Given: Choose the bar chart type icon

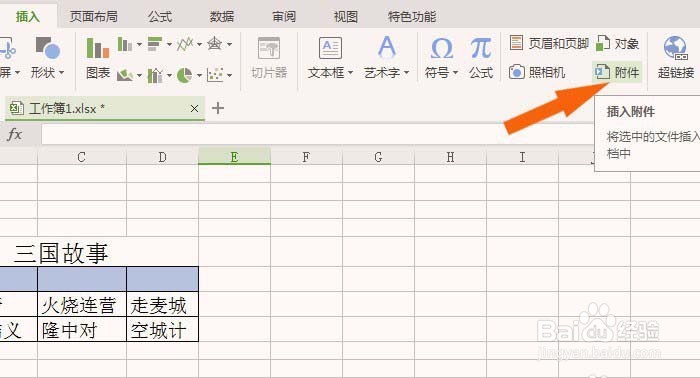Looking at the screenshot, I should (155, 44).
